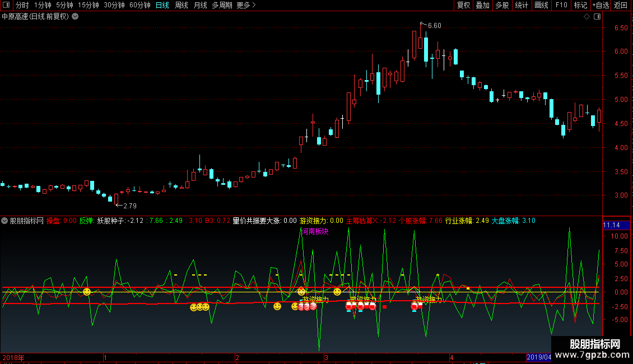Viewport: 633px width, 364px height.
Task: Switch to the 周线 weekly chart
Action: pos(181,5)
